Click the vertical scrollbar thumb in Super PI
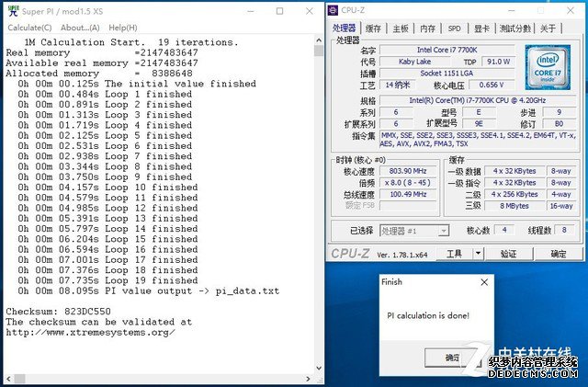 click(x=319, y=51)
